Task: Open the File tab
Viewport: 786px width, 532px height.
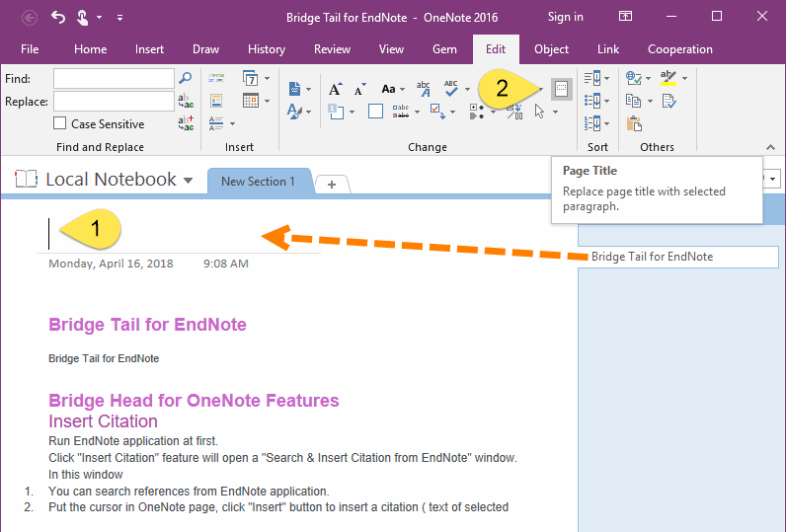Action: [30, 49]
